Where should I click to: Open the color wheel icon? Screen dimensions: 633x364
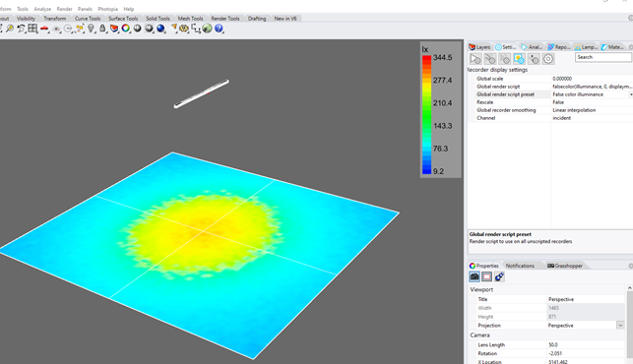point(126,29)
